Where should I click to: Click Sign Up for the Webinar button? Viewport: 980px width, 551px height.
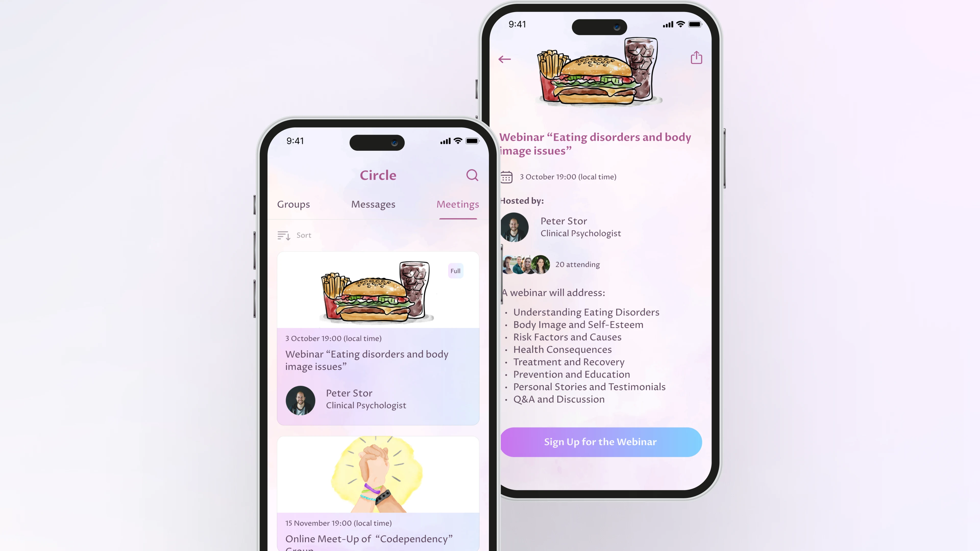pos(601,442)
